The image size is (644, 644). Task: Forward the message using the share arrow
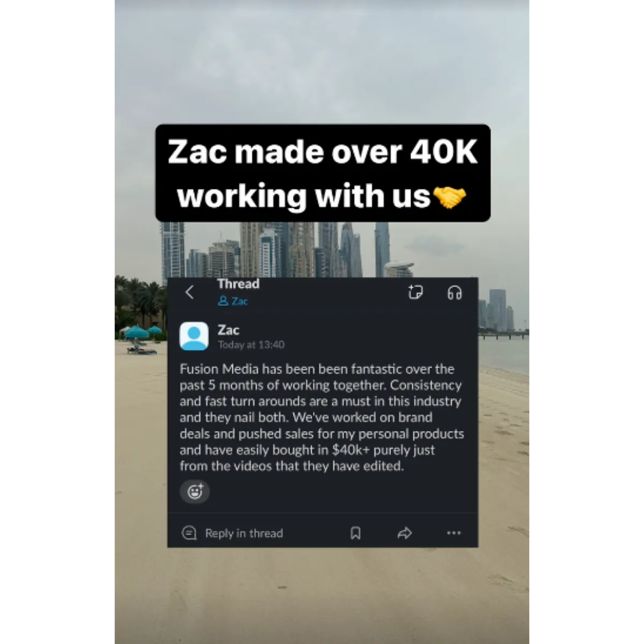405,533
